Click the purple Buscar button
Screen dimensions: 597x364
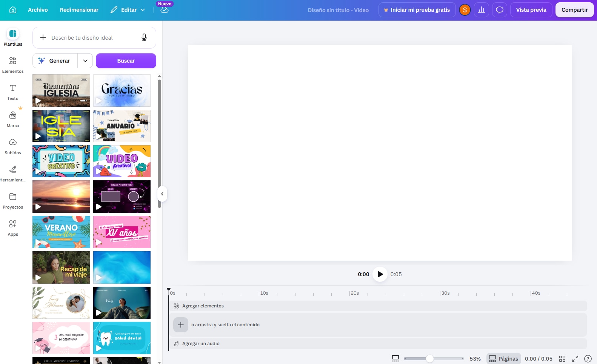pyautogui.click(x=126, y=61)
